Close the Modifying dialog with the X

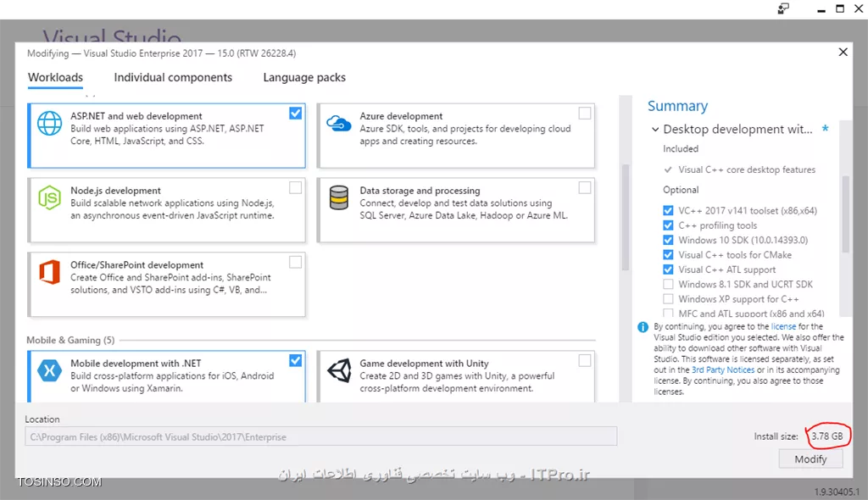click(x=843, y=52)
